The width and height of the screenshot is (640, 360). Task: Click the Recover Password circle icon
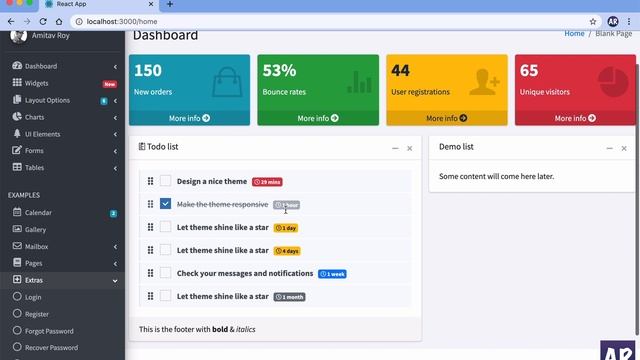[x=17, y=347]
